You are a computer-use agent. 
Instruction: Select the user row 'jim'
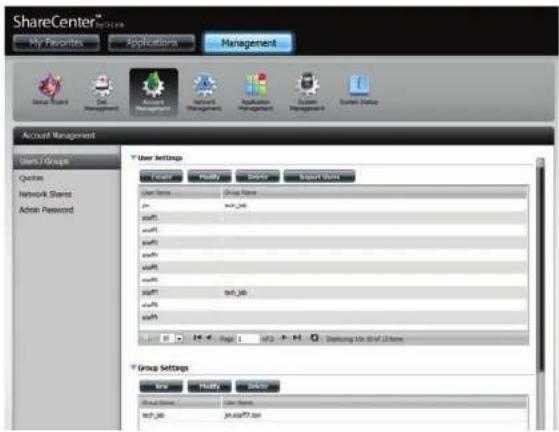(x=333, y=205)
